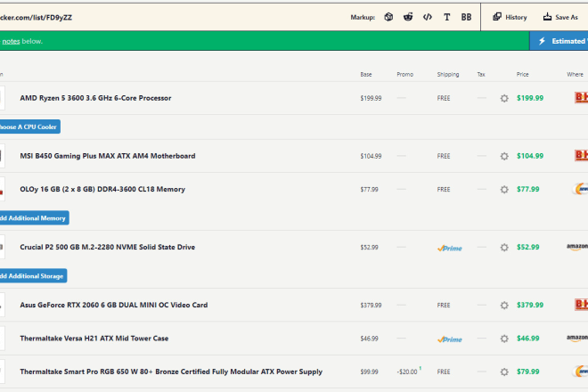This screenshot has height=392, width=588.
Task: Choose the HTML code markup icon
Action: pyautogui.click(x=428, y=17)
